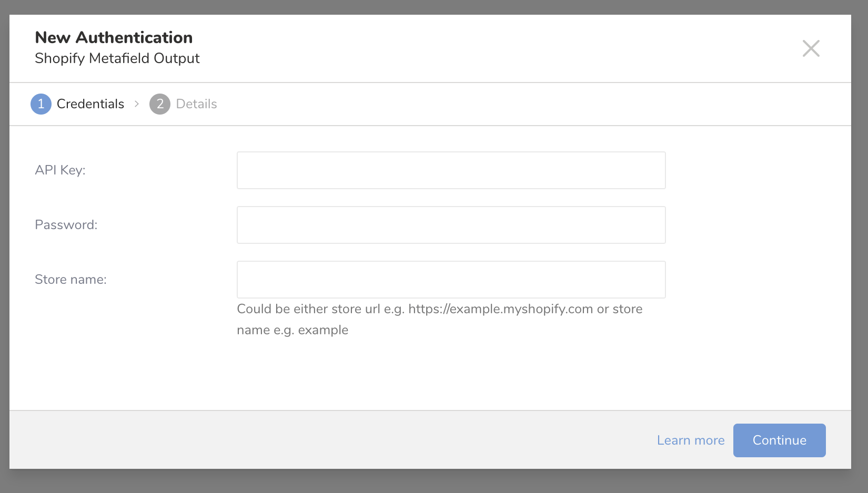Viewport: 868px width, 493px height.
Task: Click the "API Key:" field label
Action: (x=60, y=170)
